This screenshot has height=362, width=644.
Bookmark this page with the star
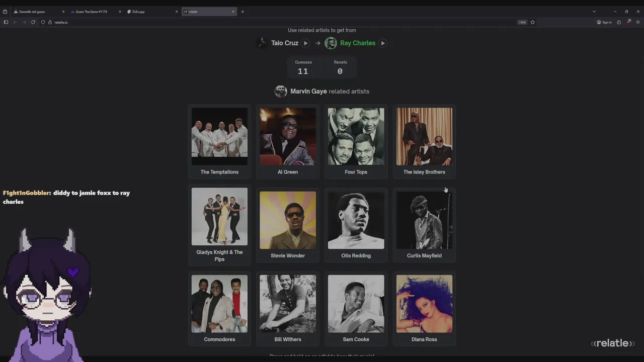click(532, 22)
